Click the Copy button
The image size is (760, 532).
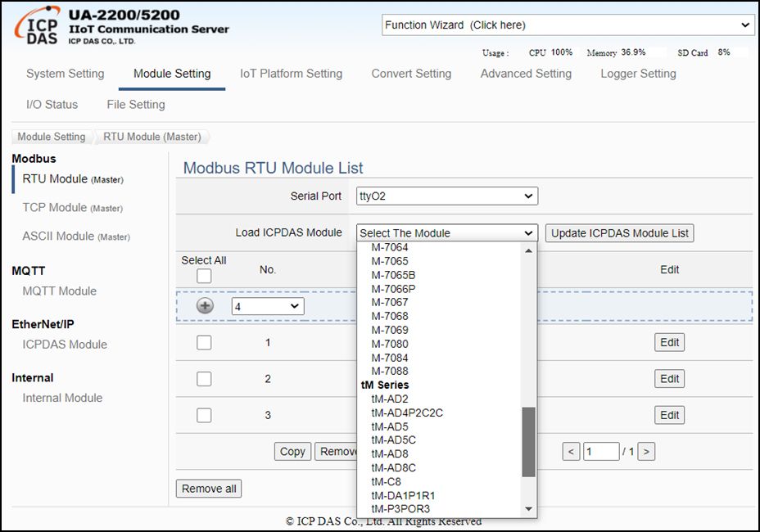pos(292,452)
